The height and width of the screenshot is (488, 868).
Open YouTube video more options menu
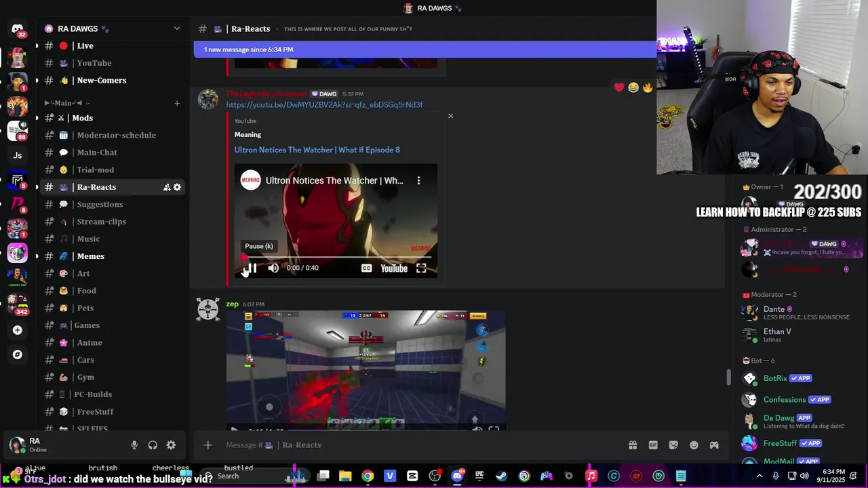pyautogui.click(x=418, y=180)
